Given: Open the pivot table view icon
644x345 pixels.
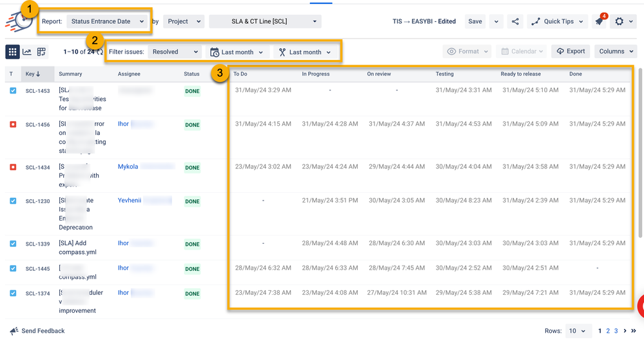Looking at the screenshot, I should pyautogui.click(x=41, y=52).
